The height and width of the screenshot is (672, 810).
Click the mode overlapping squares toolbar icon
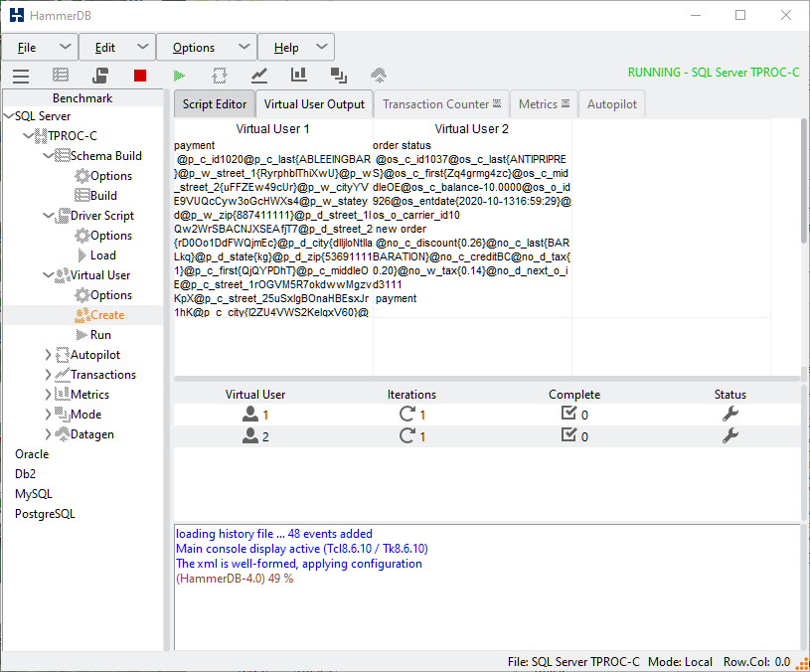pos(338,76)
